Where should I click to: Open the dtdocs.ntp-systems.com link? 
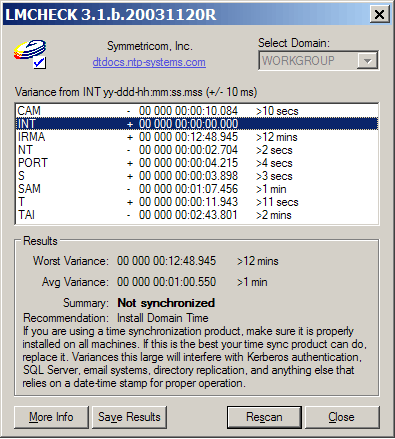[149, 62]
